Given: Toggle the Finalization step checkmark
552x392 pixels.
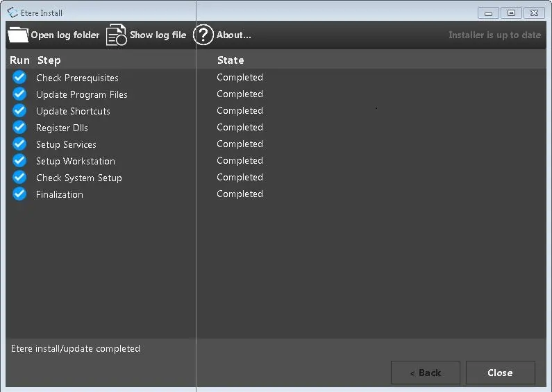Looking at the screenshot, I should tap(19, 194).
